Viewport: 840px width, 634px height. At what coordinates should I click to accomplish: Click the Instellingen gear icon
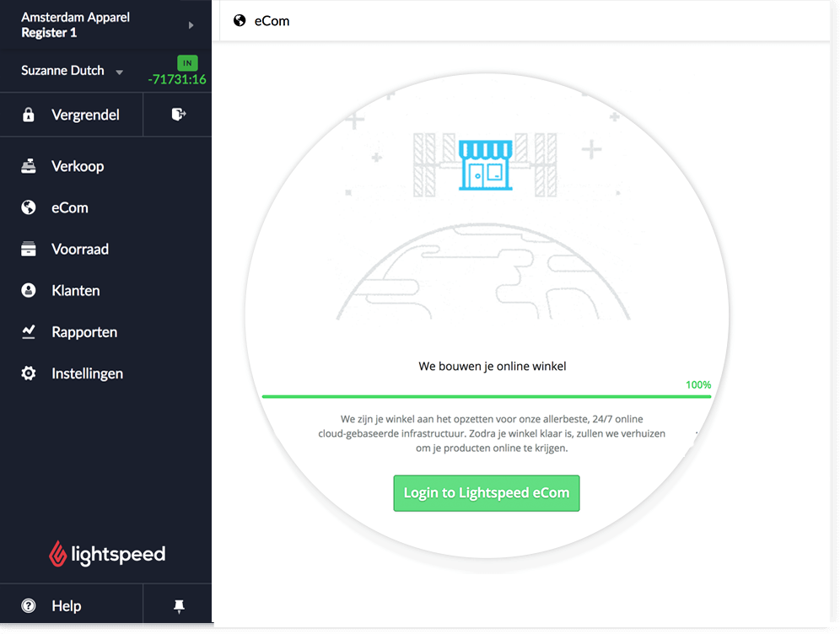[x=29, y=373]
